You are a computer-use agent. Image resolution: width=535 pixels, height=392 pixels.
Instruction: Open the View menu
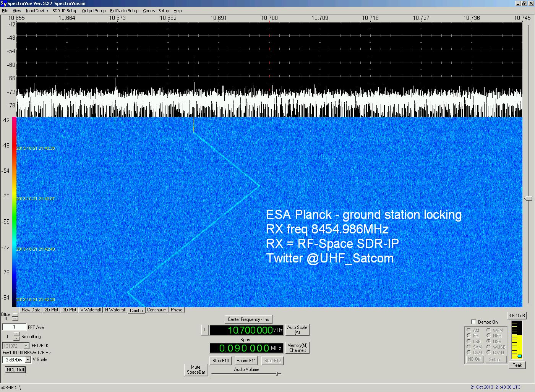17,11
